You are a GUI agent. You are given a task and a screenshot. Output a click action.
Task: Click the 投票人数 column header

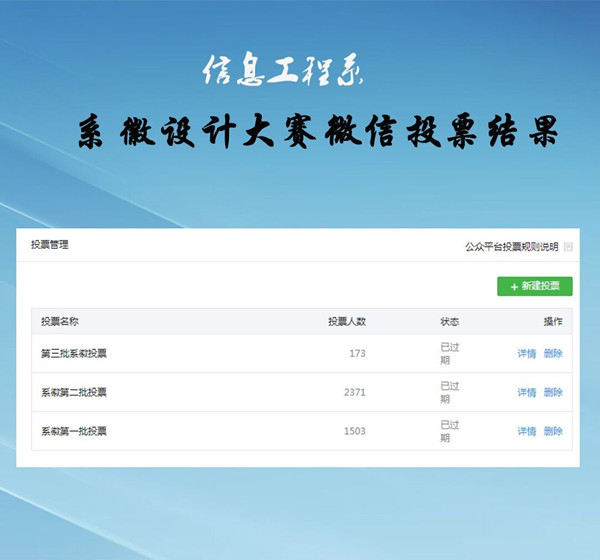coord(346,321)
